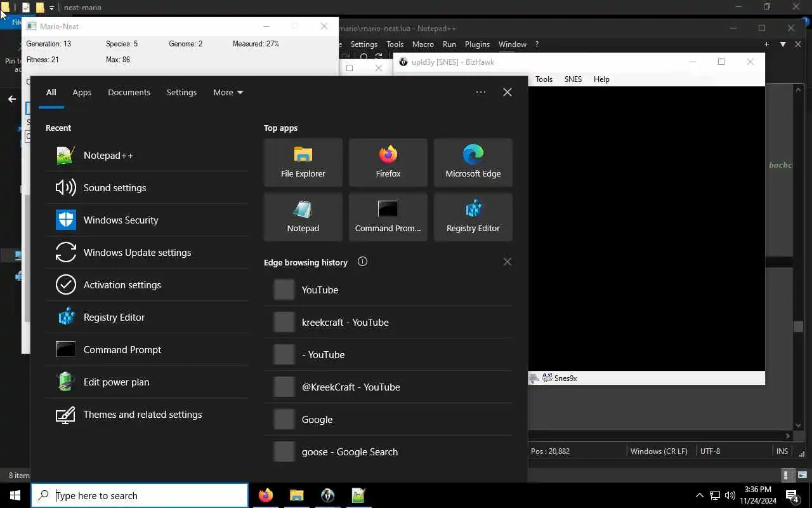Click the taskbar search input field
The height and width of the screenshot is (508, 812).
point(140,495)
